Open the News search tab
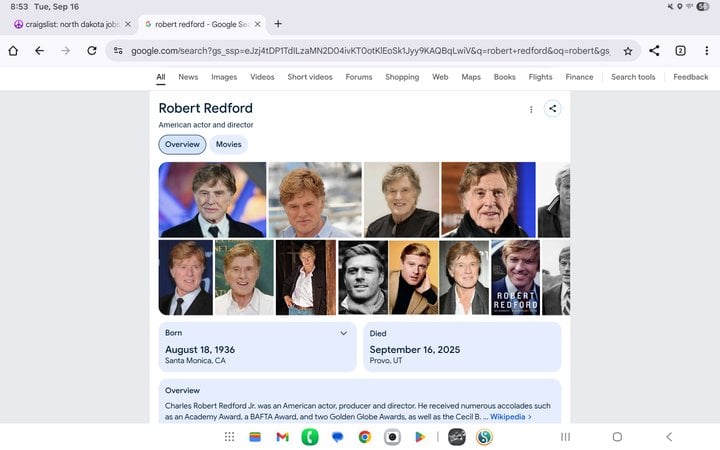This screenshot has height=450, width=720. tap(188, 77)
